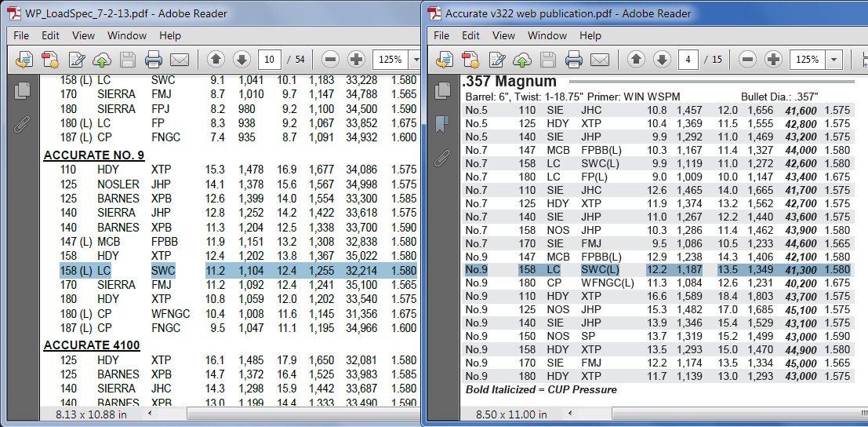868x427 pixels.
Task: Open Help menu in WP_LoadSpec window
Action: pyautogui.click(x=169, y=35)
